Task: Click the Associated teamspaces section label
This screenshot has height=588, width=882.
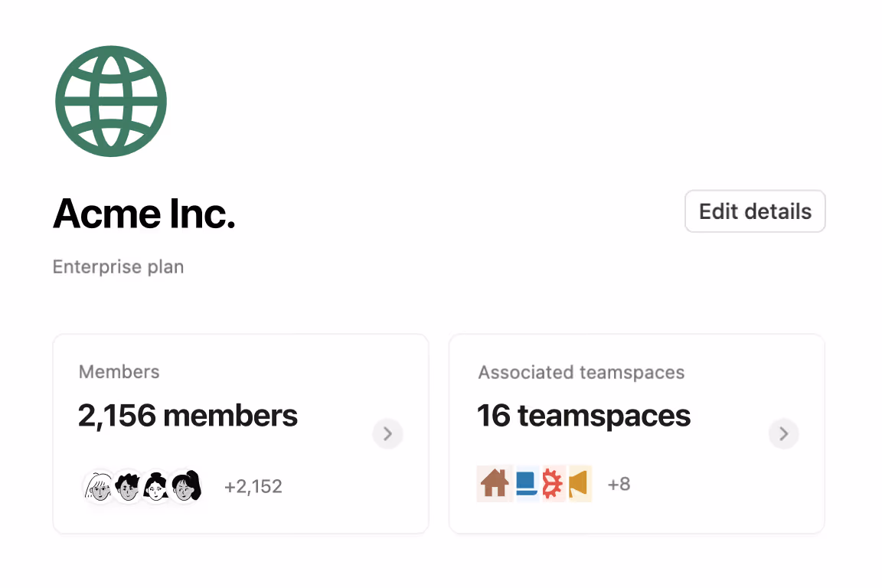Action: [x=581, y=372]
